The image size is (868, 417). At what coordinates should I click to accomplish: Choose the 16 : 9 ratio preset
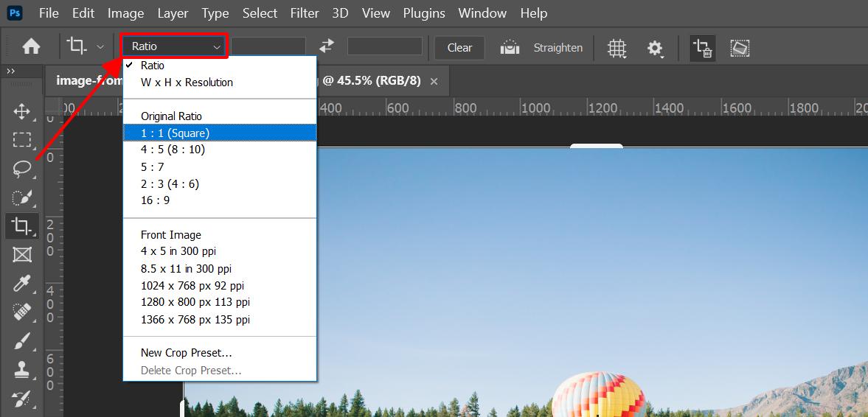pos(220,200)
